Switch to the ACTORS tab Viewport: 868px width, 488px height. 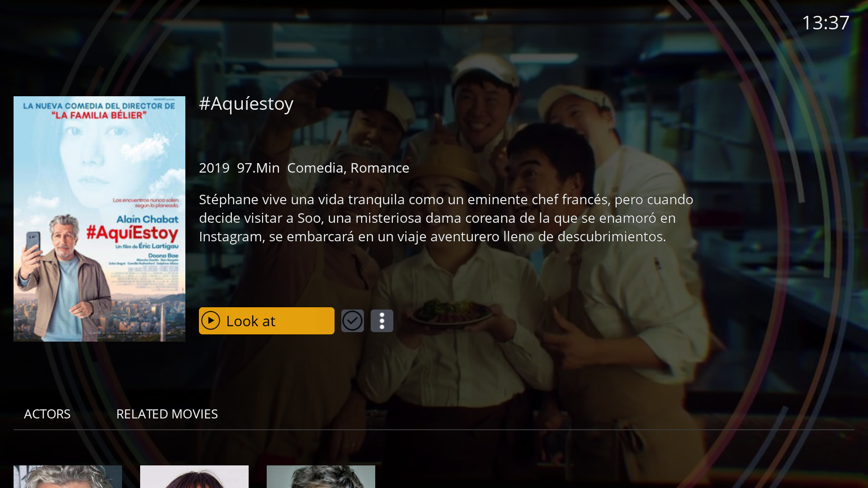pyautogui.click(x=47, y=414)
